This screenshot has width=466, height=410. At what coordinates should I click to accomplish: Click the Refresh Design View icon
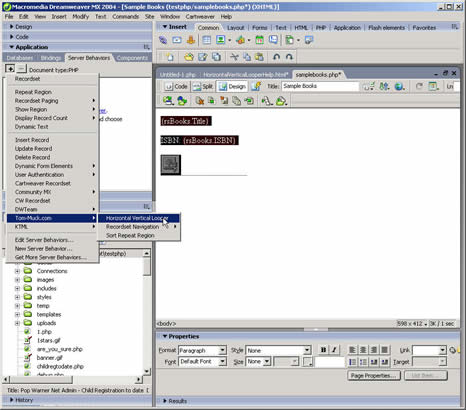[x=419, y=87]
